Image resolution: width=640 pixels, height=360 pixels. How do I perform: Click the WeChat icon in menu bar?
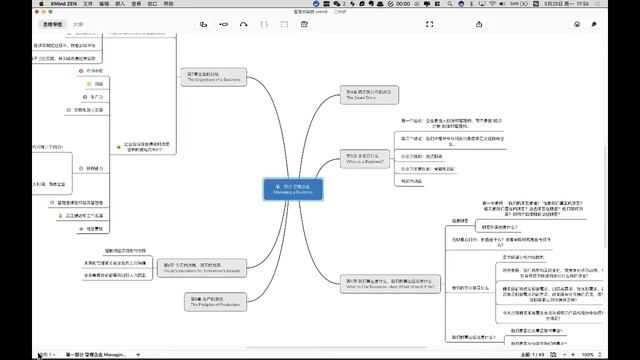click(338, 4)
